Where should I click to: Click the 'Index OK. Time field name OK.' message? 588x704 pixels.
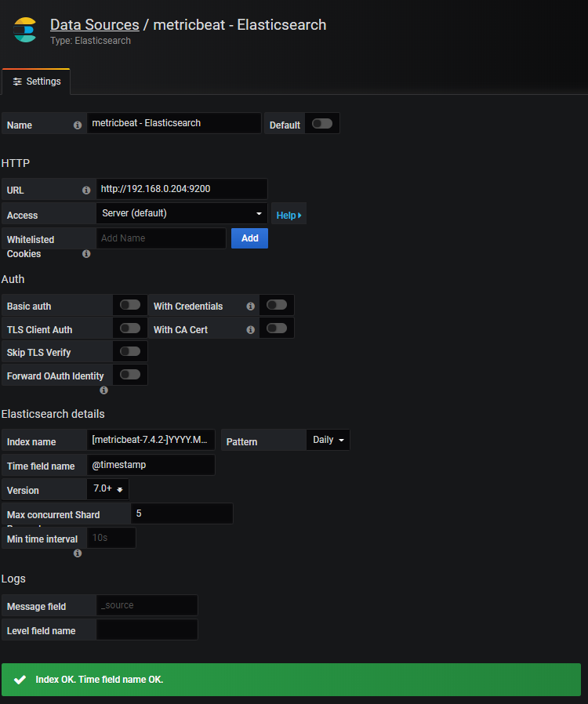tap(100, 680)
